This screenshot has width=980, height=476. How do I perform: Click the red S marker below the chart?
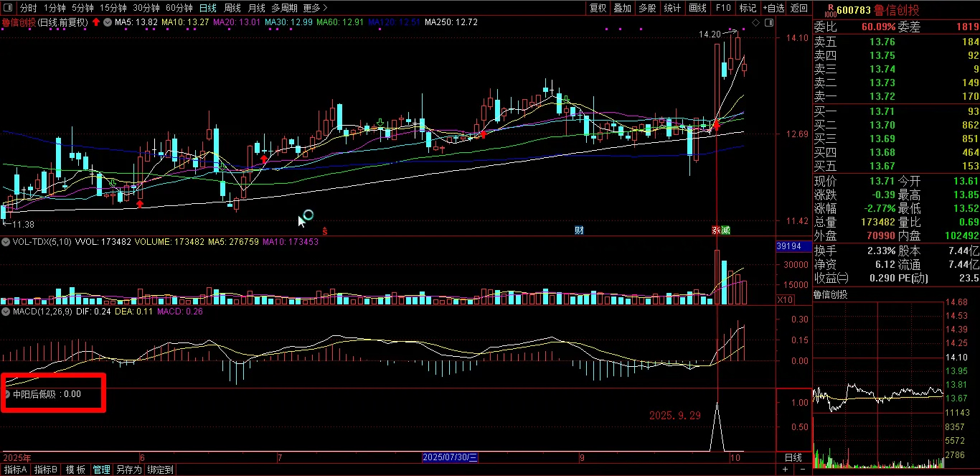point(324,230)
